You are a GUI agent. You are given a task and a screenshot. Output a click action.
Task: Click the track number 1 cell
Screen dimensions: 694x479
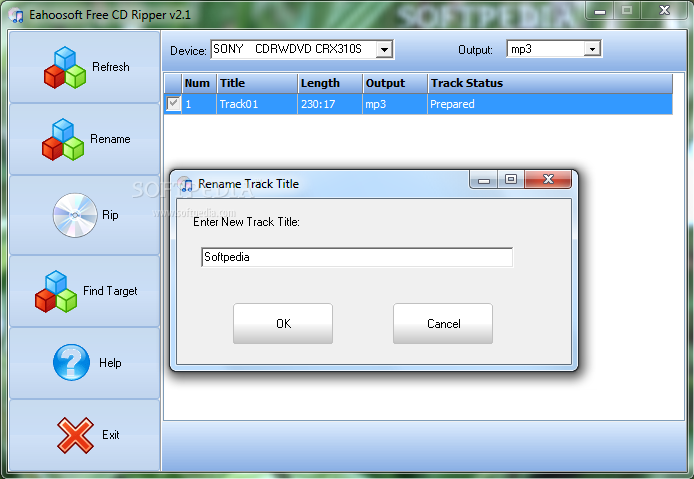tap(199, 104)
